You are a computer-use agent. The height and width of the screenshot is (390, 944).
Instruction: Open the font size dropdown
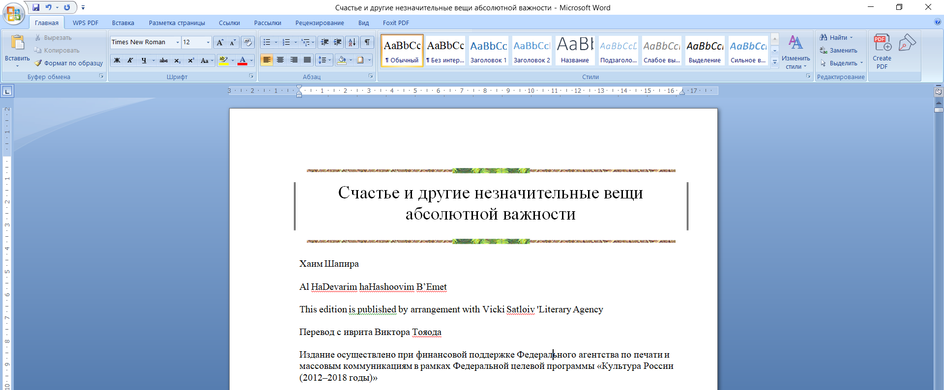(x=208, y=43)
